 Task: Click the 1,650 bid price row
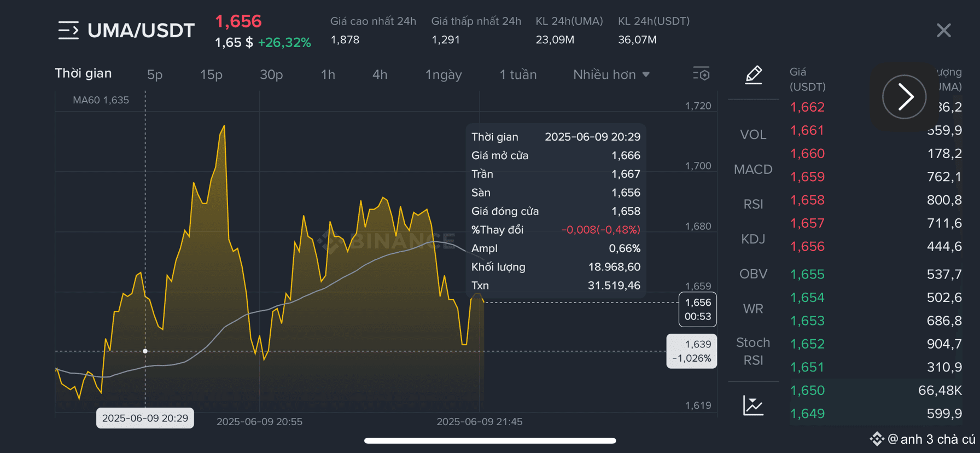click(x=876, y=391)
